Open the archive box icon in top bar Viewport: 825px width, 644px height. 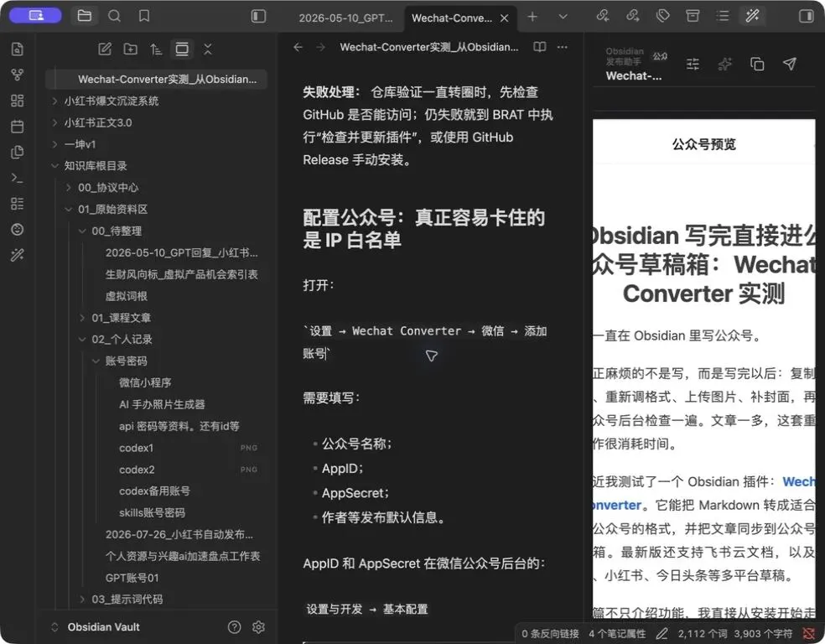point(693,16)
